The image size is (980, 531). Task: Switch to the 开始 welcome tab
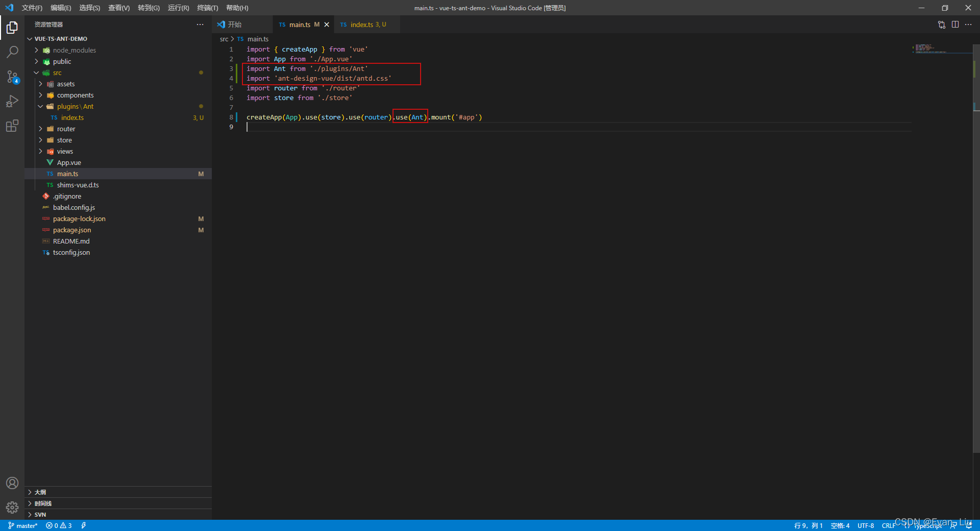[242, 25]
